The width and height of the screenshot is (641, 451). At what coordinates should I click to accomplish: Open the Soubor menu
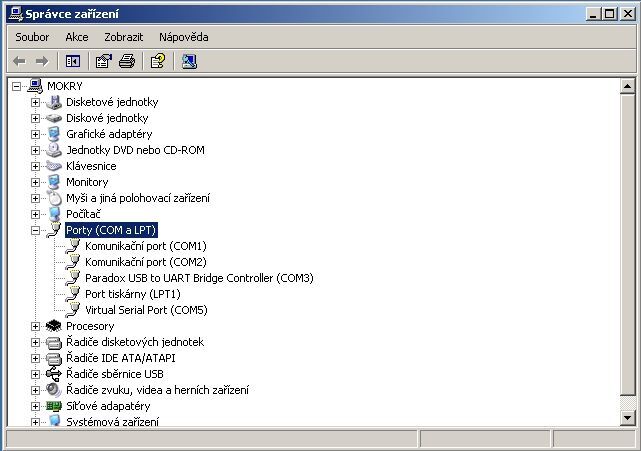coord(32,37)
